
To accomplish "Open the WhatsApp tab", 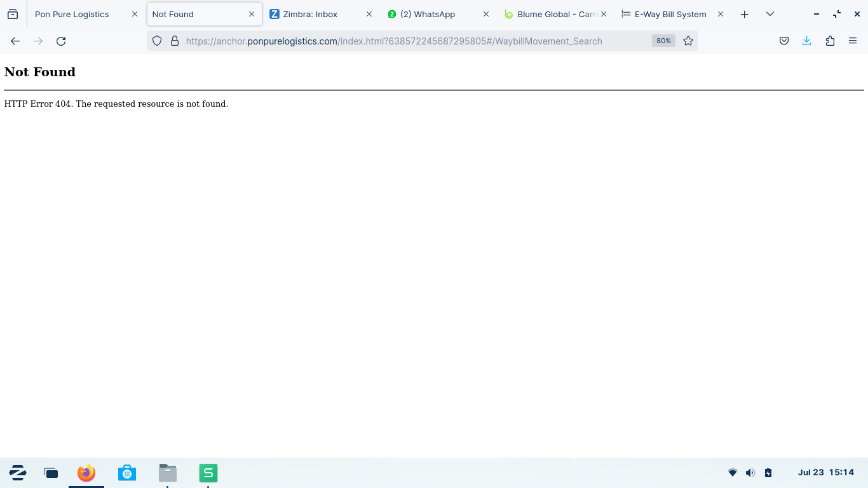I will click(433, 14).
